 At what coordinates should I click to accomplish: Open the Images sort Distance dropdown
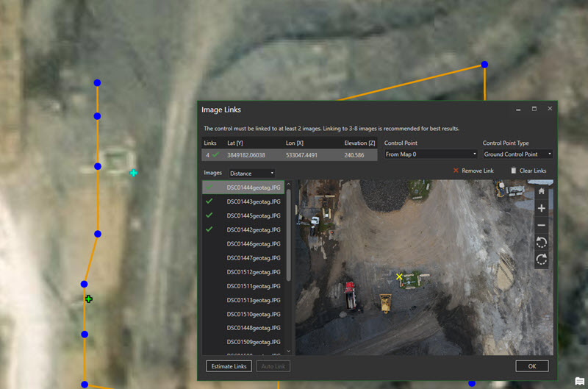252,174
